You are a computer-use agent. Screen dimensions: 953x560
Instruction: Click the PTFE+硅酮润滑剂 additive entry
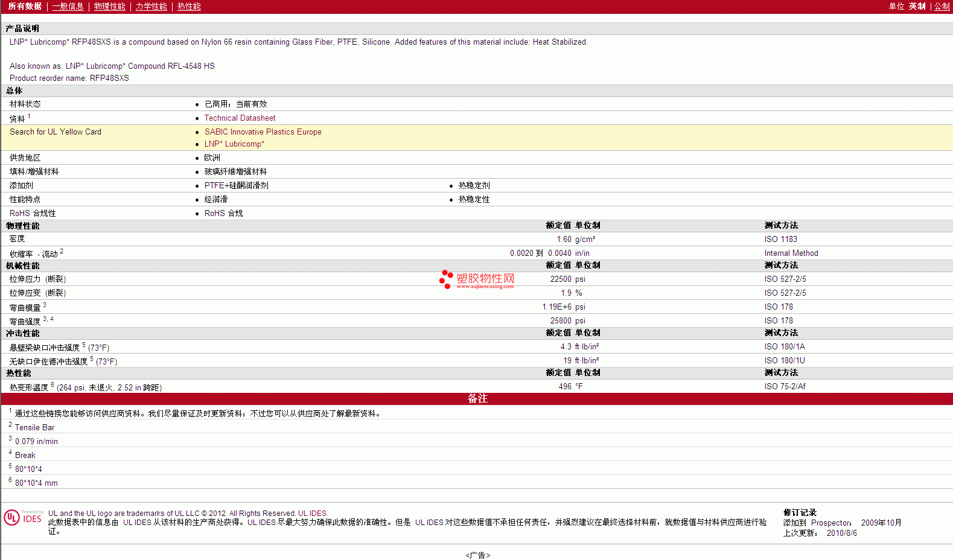tap(236, 186)
